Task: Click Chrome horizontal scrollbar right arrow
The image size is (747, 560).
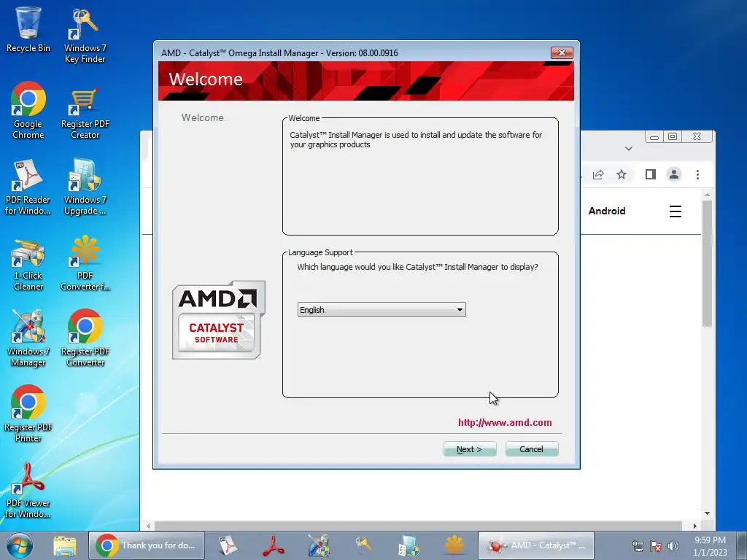Action: click(695, 526)
